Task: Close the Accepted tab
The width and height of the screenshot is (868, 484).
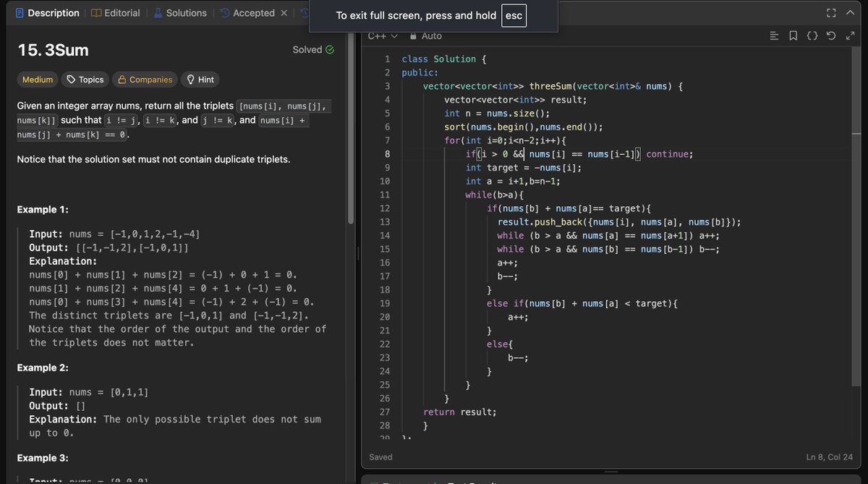Action: point(284,13)
